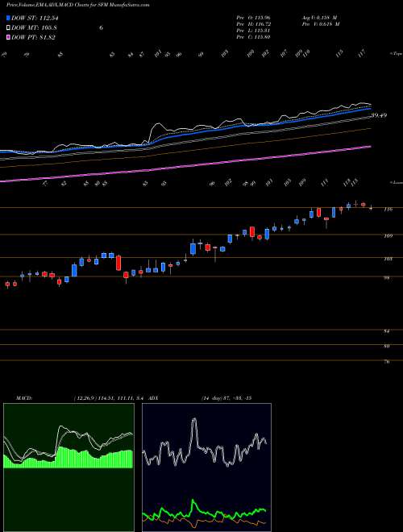Click the chart title text at top
This screenshot has height=532, width=403.
pyautogui.click(x=78, y=5)
